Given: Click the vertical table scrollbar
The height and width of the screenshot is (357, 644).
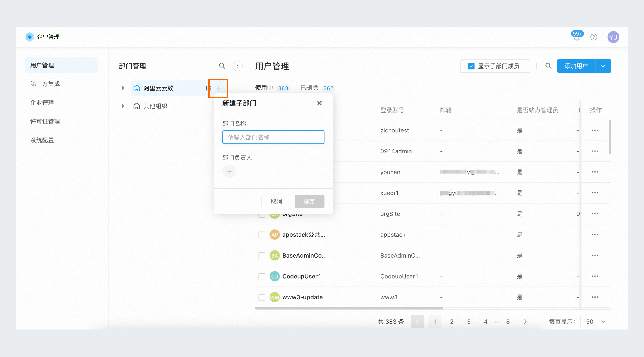Looking at the screenshot, I should coord(610,137).
